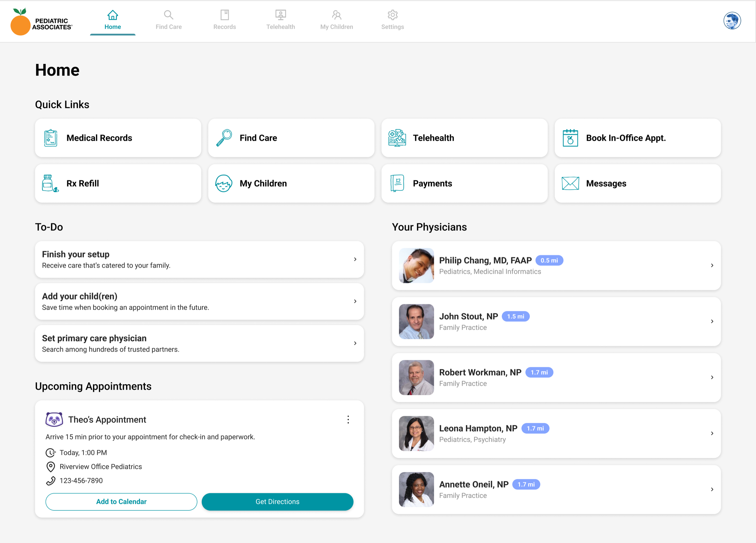Open the Medical Records clipboard icon
The width and height of the screenshot is (756, 543).
click(x=50, y=138)
